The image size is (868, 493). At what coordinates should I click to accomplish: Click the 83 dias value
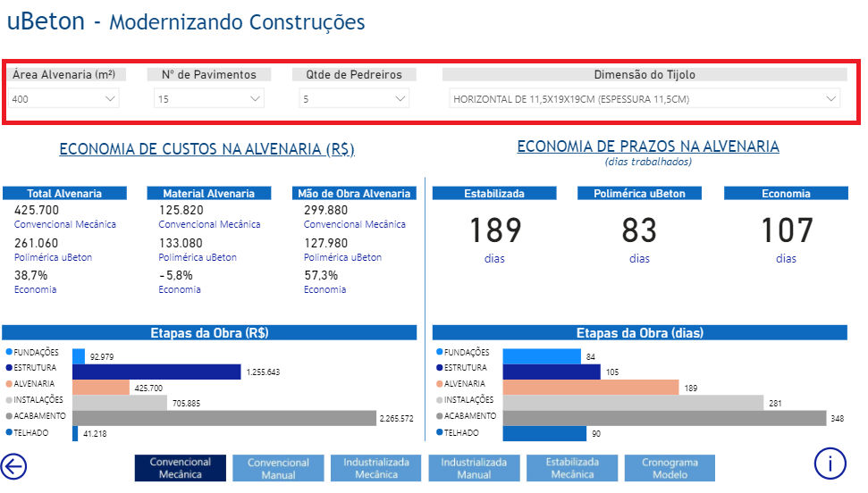(x=639, y=230)
